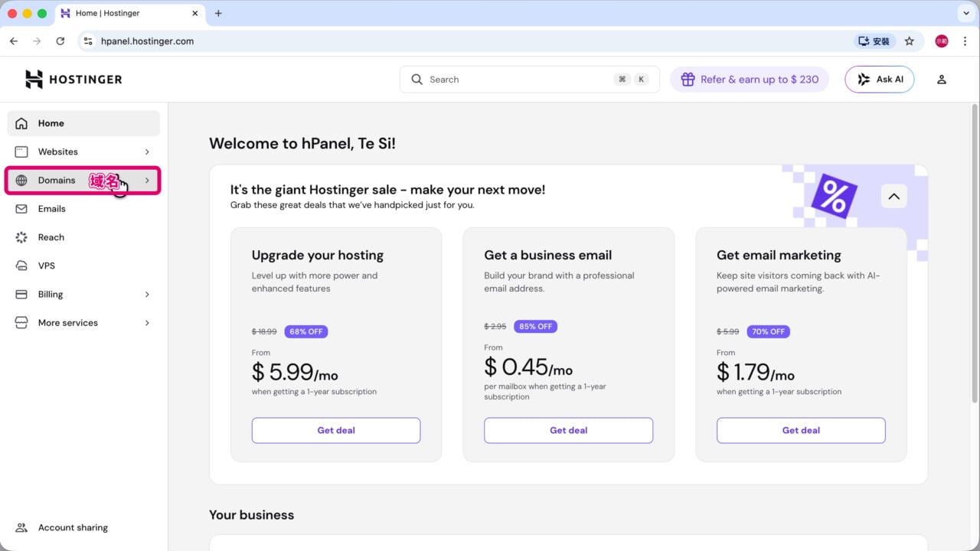Click the Get email marketing heading

779,255
